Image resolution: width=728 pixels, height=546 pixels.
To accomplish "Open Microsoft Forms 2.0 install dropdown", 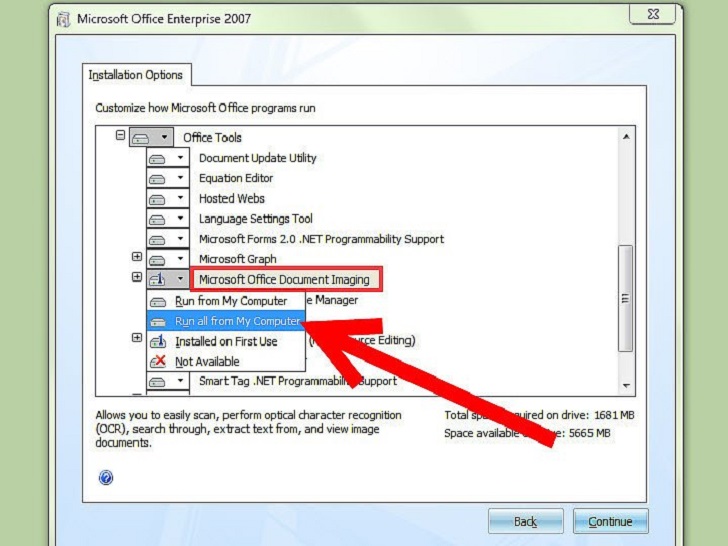I will tap(168, 239).
